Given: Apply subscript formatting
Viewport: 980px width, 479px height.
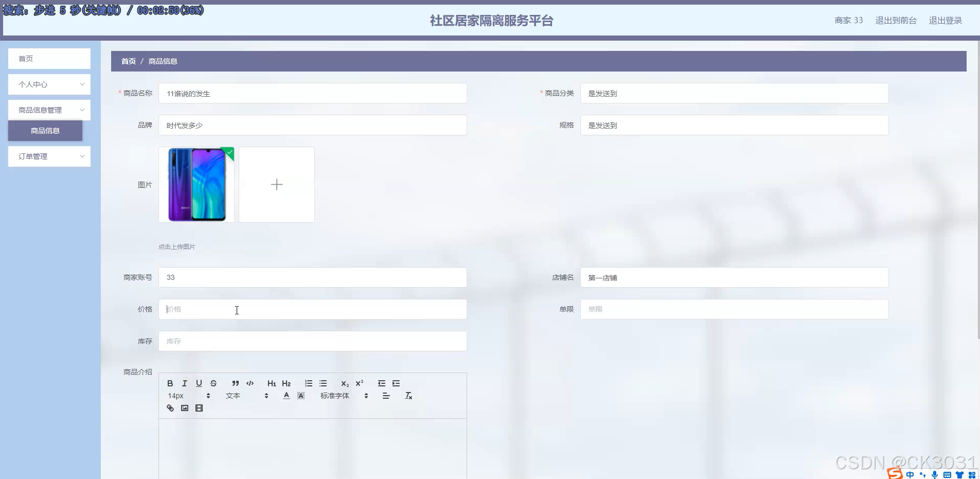Looking at the screenshot, I should (345, 383).
